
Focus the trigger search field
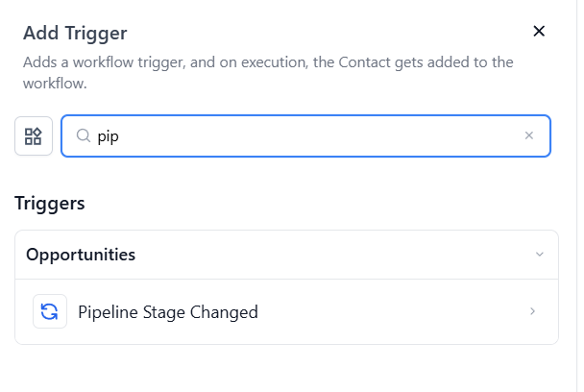point(307,136)
